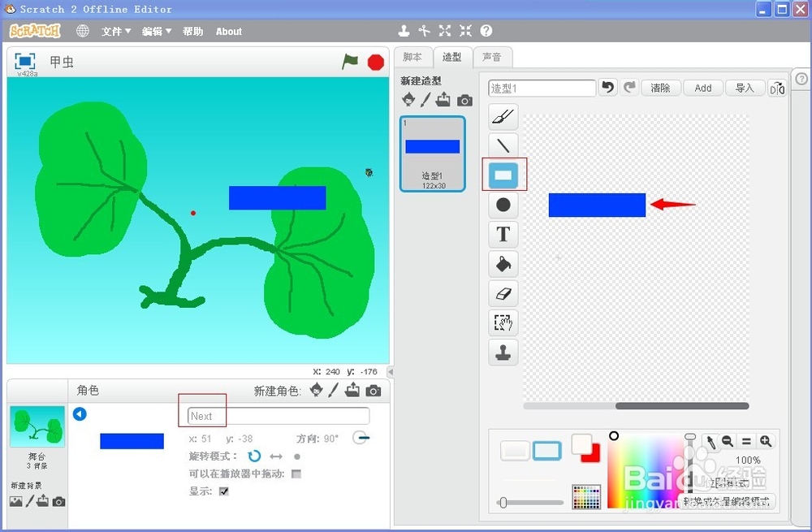Open the language globe menu
Viewport: 812px width, 532px height.
click(x=82, y=31)
